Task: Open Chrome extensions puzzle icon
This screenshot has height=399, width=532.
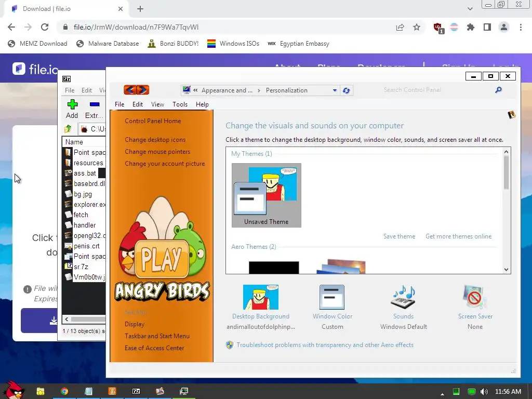Action: (471, 27)
